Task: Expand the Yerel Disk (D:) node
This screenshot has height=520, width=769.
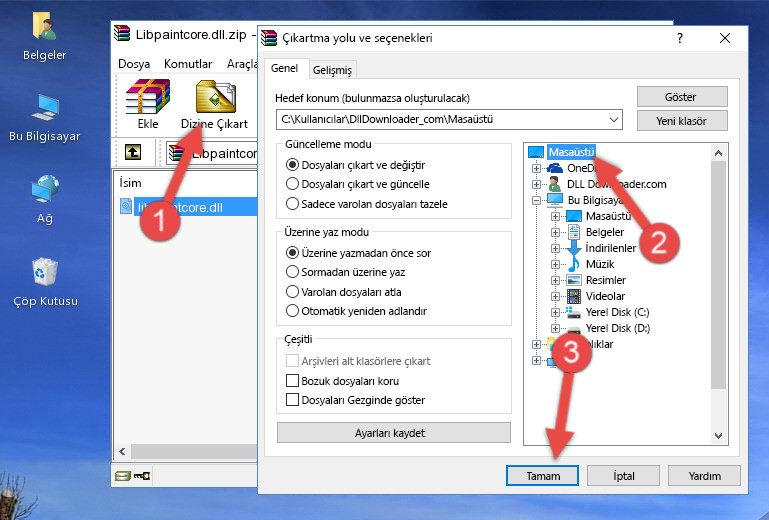Action: [x=555, y=329]
